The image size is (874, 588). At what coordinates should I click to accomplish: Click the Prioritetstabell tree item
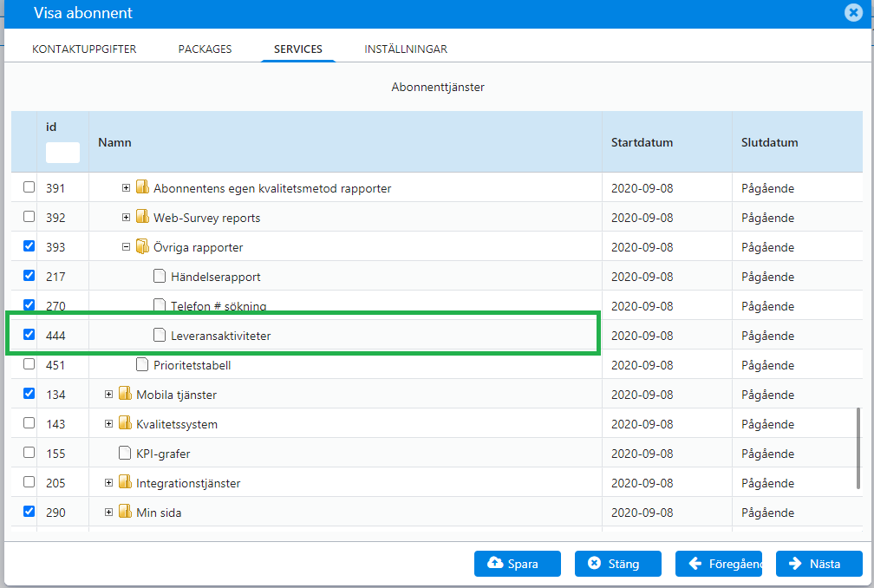[192, 366]
